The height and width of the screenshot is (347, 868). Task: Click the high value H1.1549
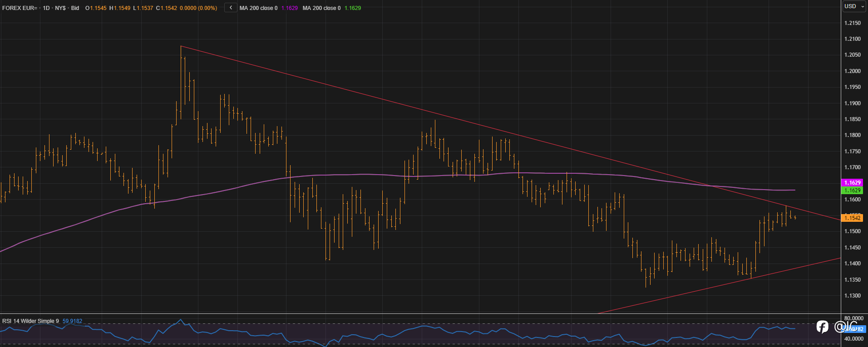pyautogui.click(x=120, y=8)
